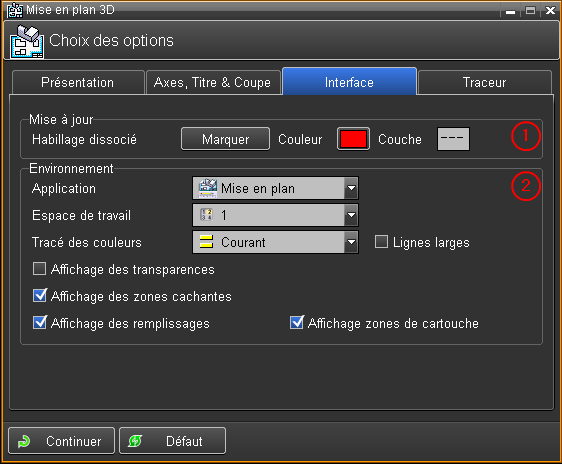
Task: Click the Mise en plan 3D title bar icon
Action: click(15, 10)
